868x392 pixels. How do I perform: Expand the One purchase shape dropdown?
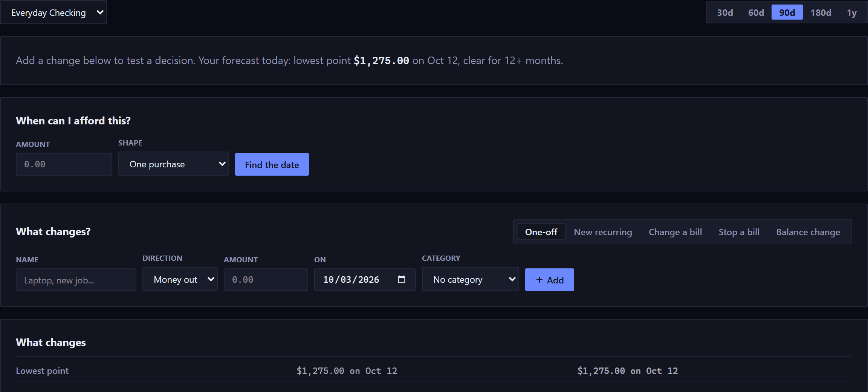[x=173, y=164]
